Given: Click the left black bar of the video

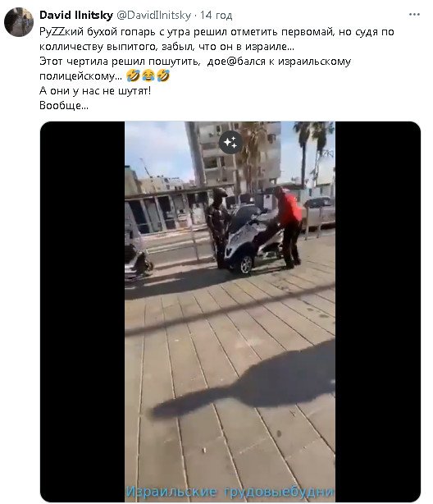Looking at the screenshot, I should (83, 311).
